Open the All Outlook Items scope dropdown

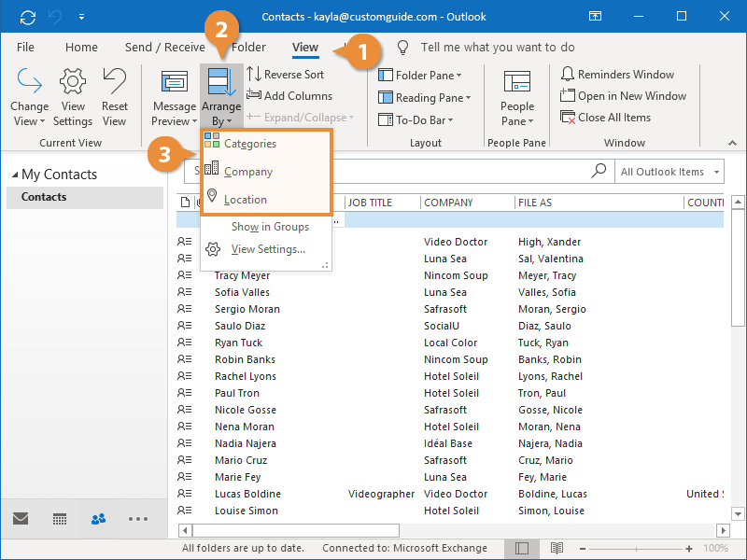[x=669, y=172]
